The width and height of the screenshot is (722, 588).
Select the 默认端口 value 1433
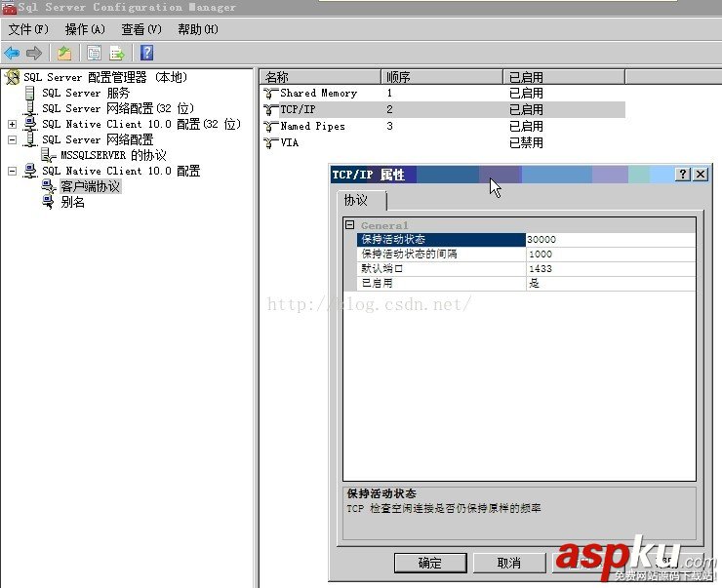tap(611, 269)
